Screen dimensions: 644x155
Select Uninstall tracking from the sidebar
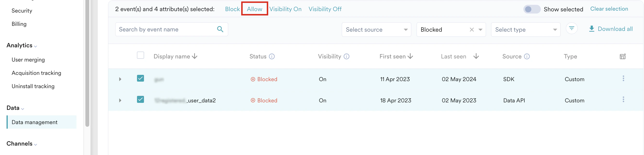coord(33,86)
